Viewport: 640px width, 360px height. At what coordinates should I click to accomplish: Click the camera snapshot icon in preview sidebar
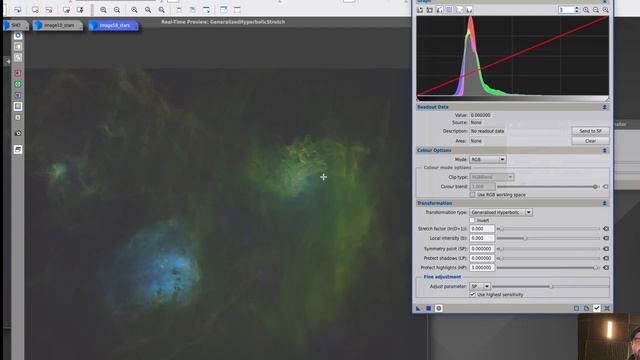click(18, 133)
